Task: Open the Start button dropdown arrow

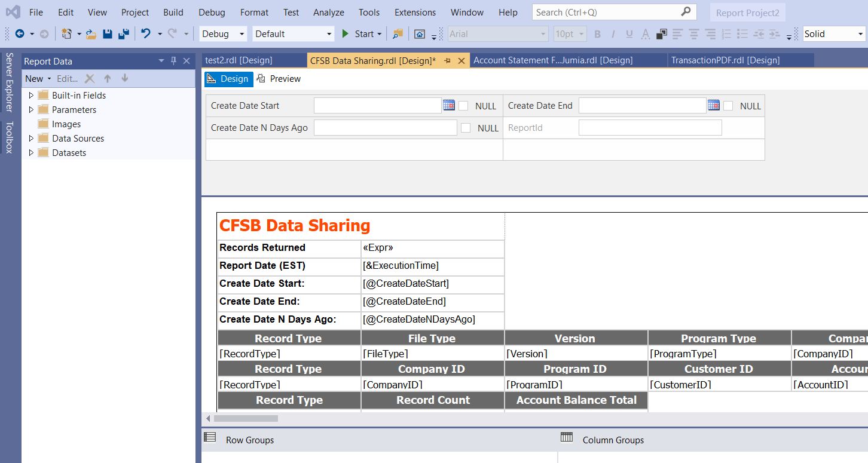Action: (379, 34)
